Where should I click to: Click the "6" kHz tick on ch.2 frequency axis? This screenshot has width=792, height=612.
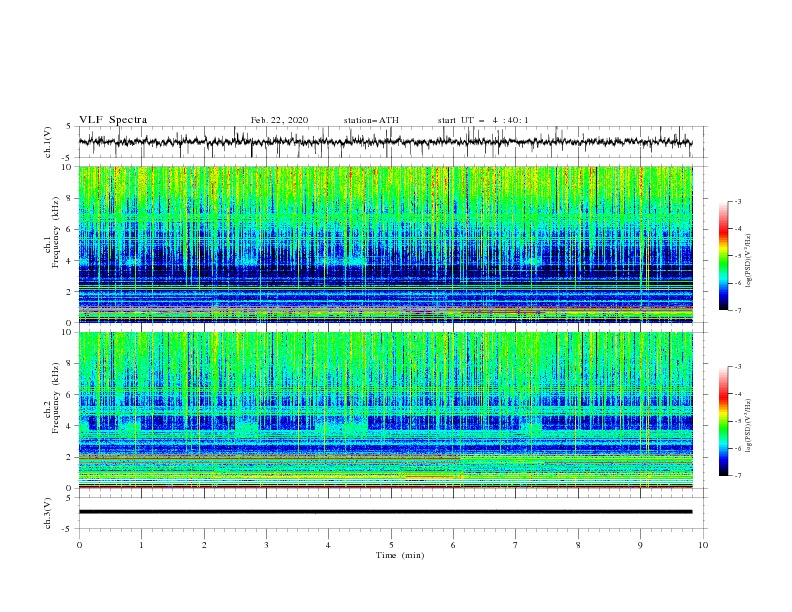click(x=69, y=395)
